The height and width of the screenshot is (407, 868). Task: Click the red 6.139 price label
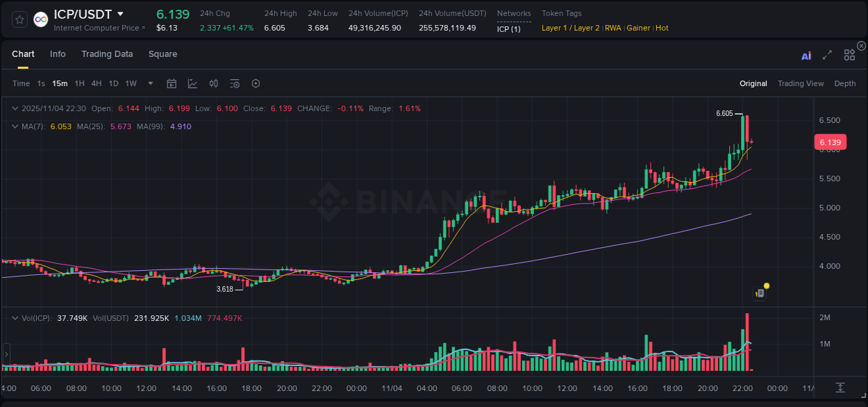click(x=831, y=142)
